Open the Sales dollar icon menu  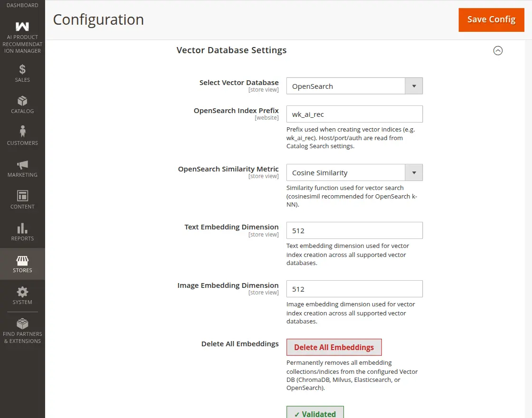coord(22,70)
